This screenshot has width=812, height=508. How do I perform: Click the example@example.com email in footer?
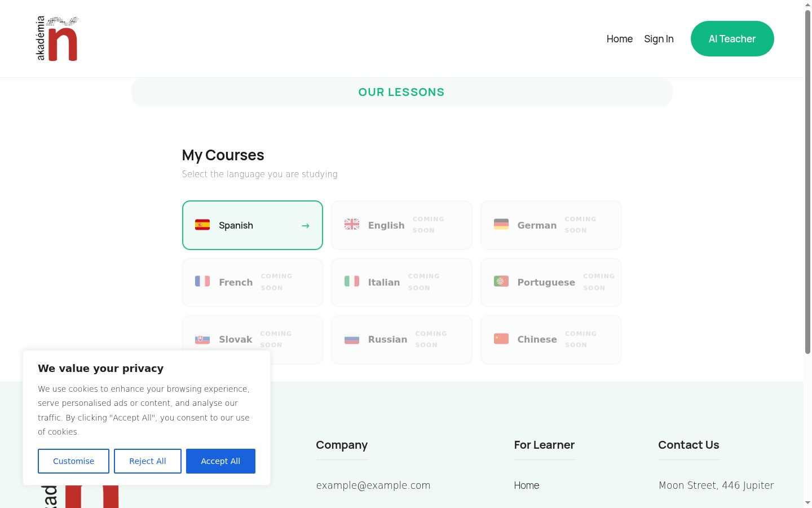(373, 485)
